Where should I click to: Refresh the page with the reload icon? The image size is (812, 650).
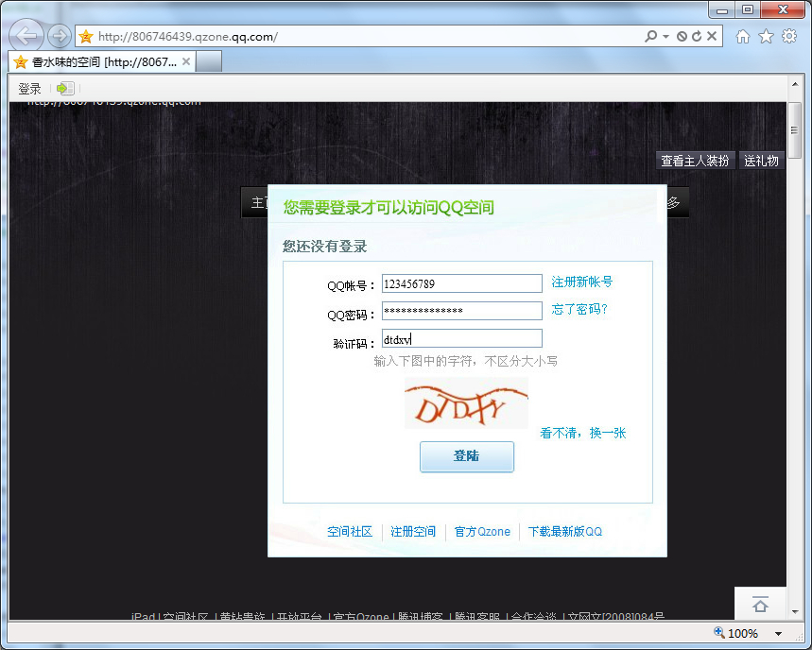coord(697,36)
